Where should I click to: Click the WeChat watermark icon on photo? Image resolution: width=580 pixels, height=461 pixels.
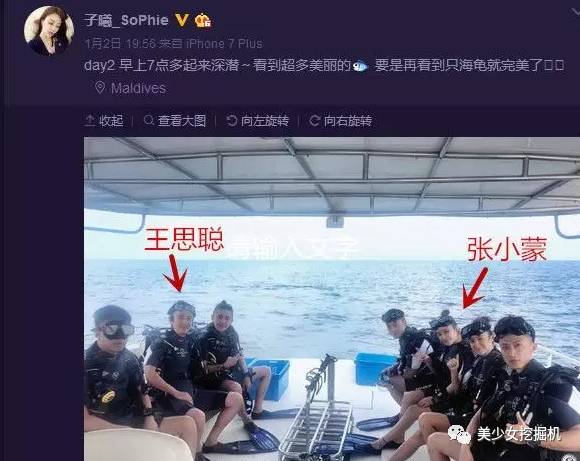click(x=459, y=434)
